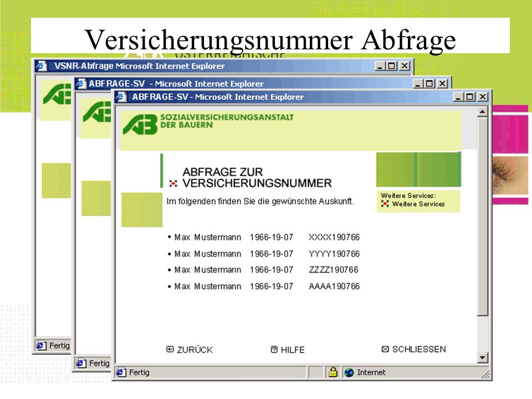Image resolution: width=532 pixels, height=399 pixels.
Task: Open the Weitere Services link
Action: (x=413, y=204)
